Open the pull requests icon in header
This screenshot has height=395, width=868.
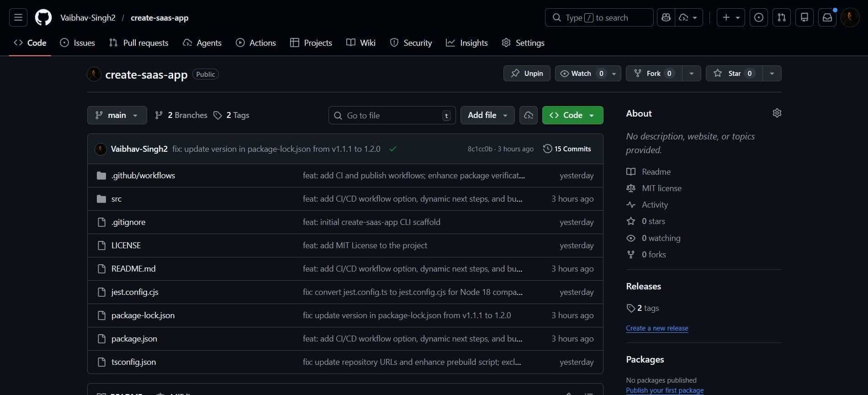click(x=782, y=17)
